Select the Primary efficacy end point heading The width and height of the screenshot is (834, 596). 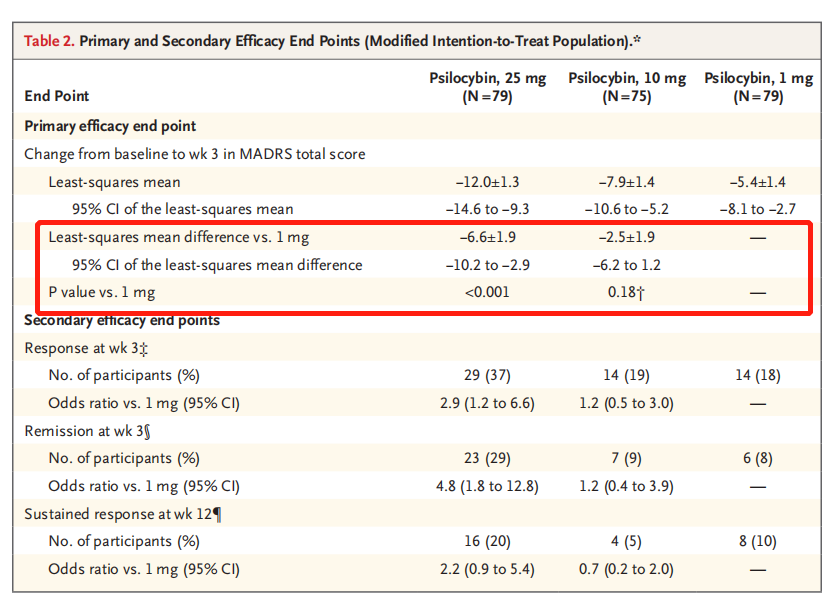pyautogui.click(x=110, y=126)
